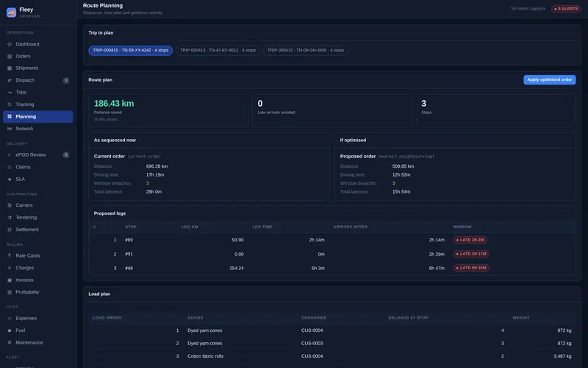Click the Profitability sidebar icon
This screenshot has width=588, height=368.
click(x=10, y=292)
